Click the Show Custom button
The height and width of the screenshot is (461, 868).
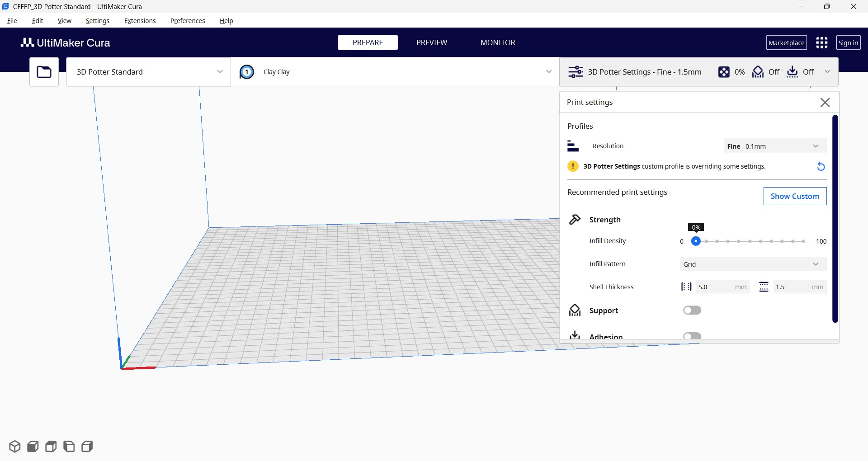(795, 196)
